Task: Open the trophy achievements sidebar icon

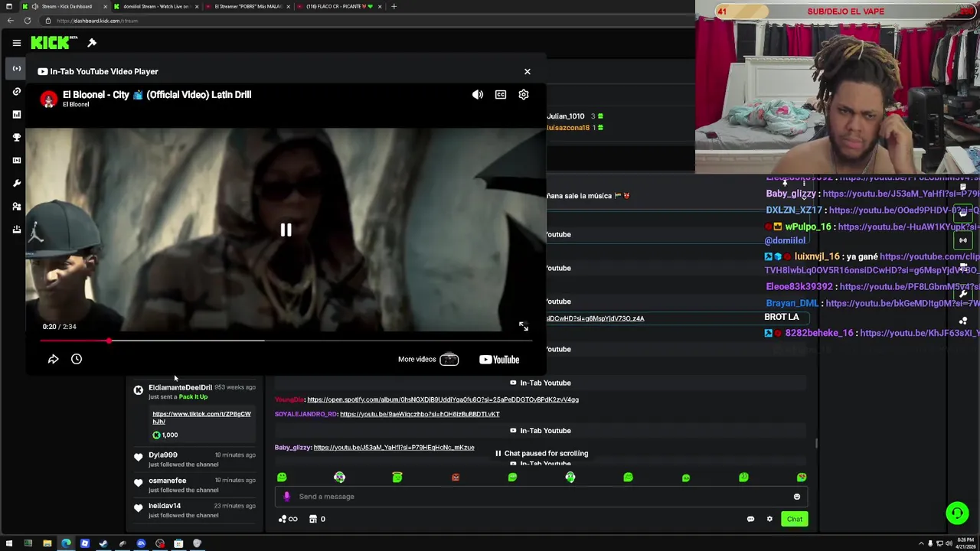Action: click(x=16, y=138)
